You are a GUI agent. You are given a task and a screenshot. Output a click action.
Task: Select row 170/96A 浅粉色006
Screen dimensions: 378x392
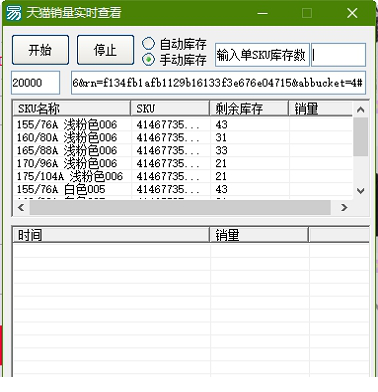coord(183,163)
